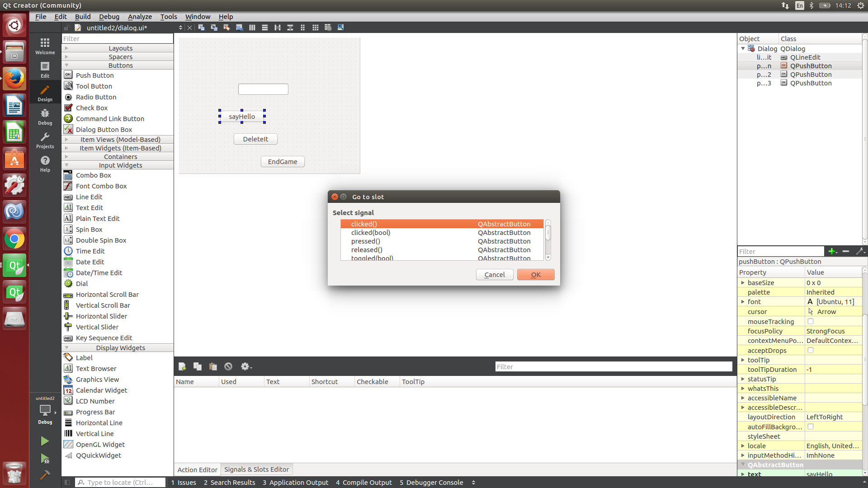Image resolution: width=868 pixels, height=488 pixels.
Task: Enable the autoFillBackground checkbox
Action: coord(811,427)
